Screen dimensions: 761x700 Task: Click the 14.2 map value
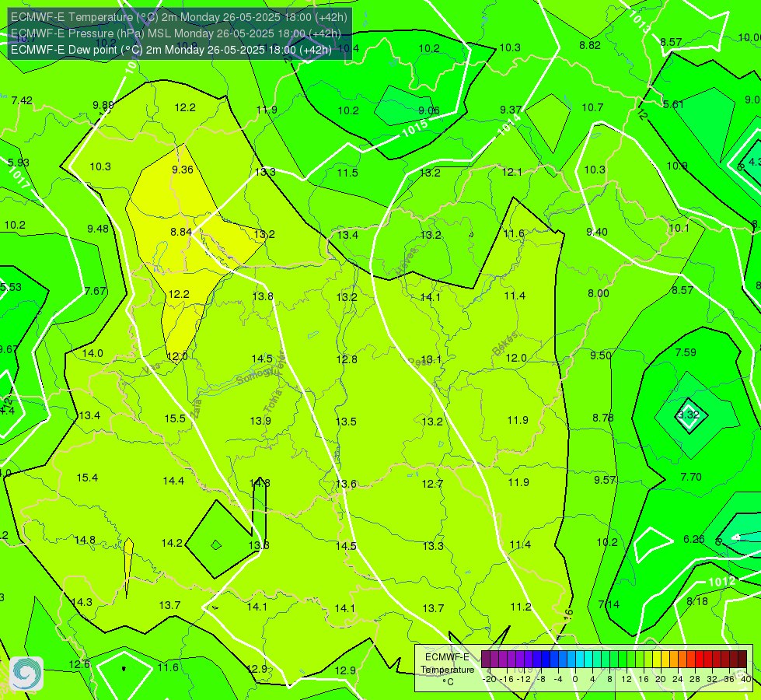(x=172, y=543)
